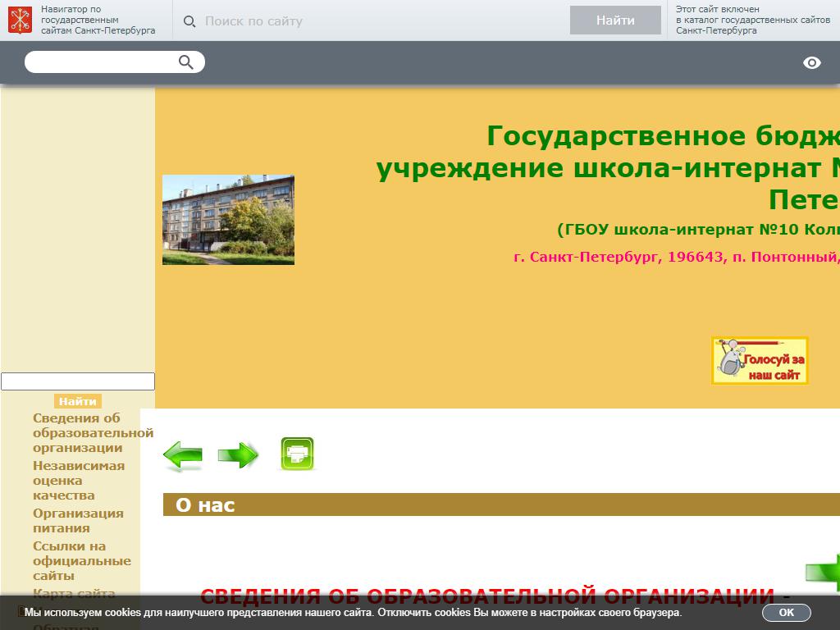This screenshot has width=840, height=630.
Task: Open 'Независимая оценка качества' menu item
Action: coord(79,481)
